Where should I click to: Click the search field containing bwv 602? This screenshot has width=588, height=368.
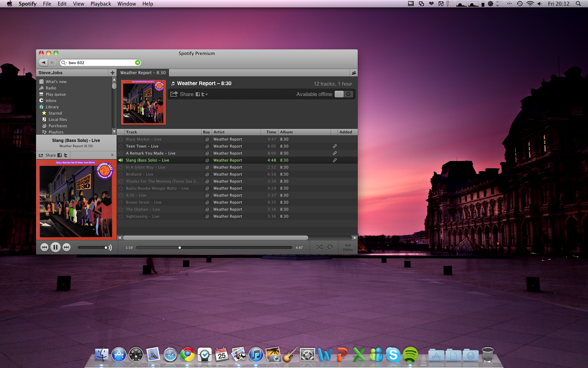[x=100, y=63]
